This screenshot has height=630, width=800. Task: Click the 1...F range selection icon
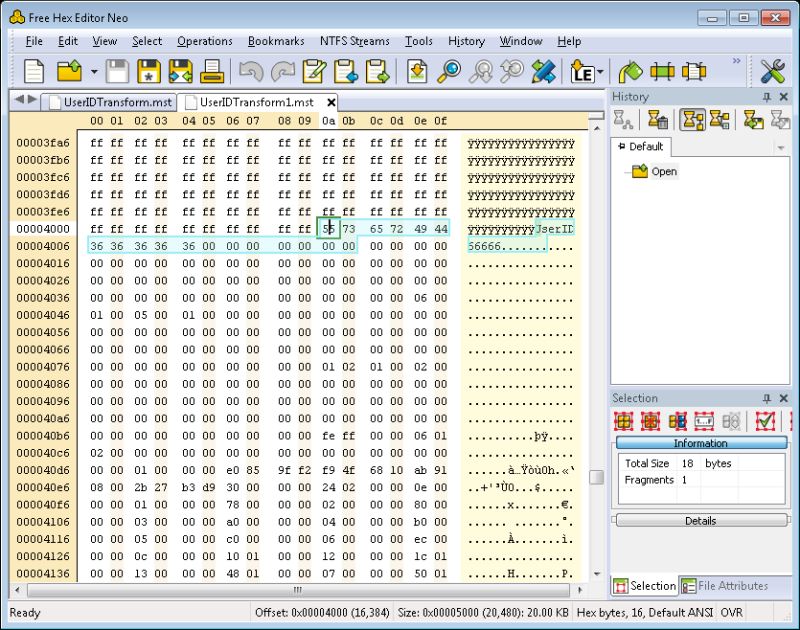point(704,421)
